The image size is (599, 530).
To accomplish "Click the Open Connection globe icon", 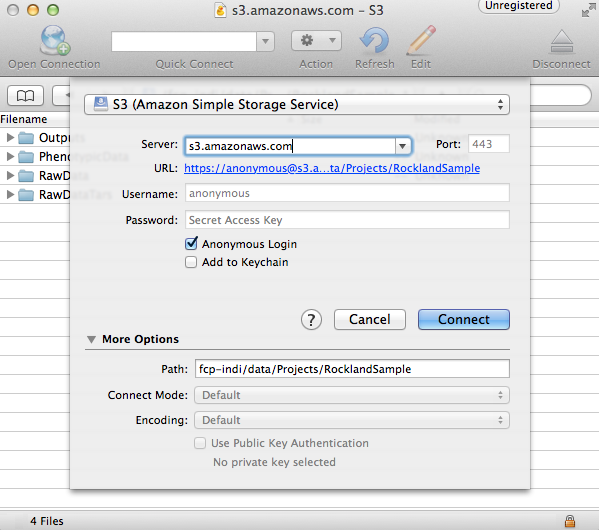I will (x=55, y=40).
